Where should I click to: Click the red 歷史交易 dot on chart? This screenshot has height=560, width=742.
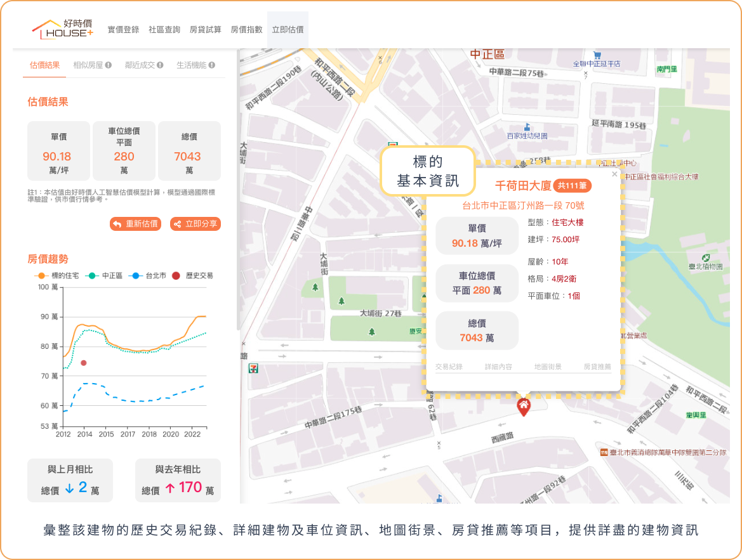pyautogui.click(x=84, y=363)
